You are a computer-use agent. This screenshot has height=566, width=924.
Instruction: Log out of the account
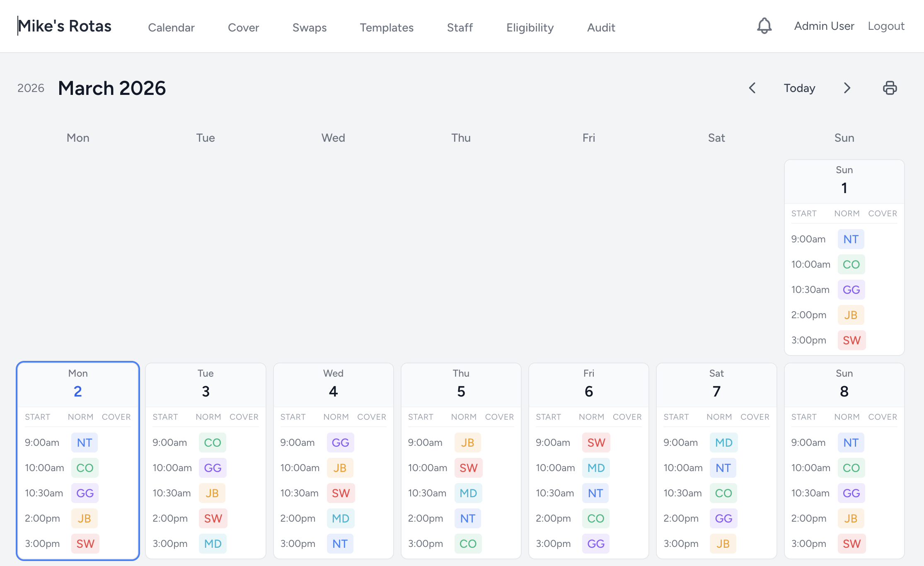[x=886, y=26]
